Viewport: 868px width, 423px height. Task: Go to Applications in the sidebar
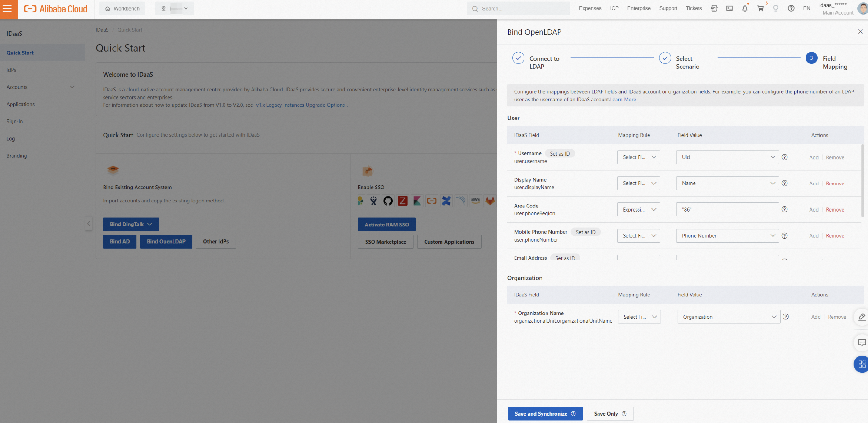[20, 104]
